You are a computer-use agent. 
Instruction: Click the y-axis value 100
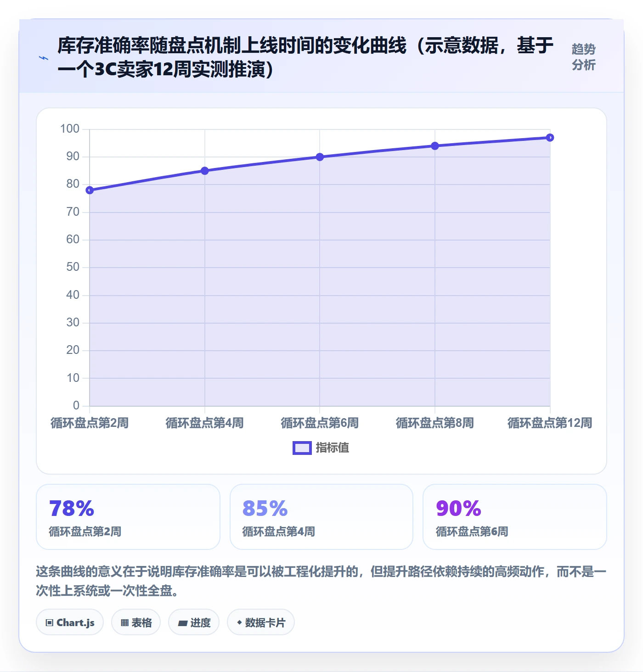70,129
